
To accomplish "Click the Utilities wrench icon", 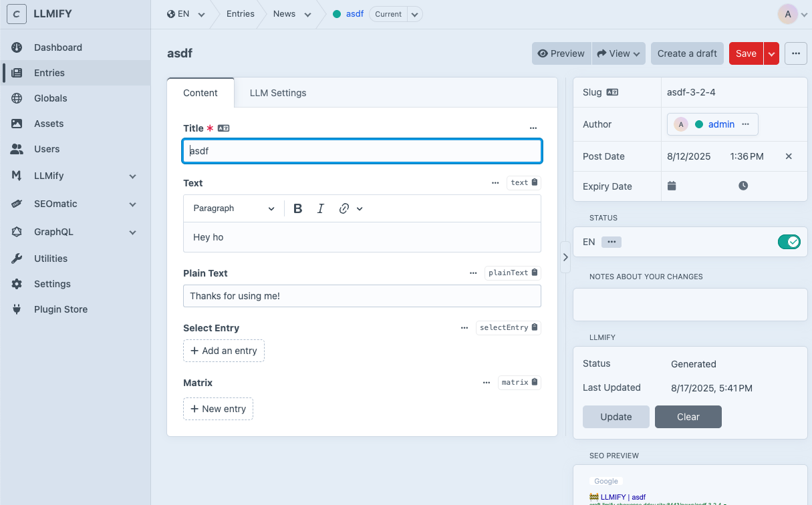I will (x=17, y=259).
